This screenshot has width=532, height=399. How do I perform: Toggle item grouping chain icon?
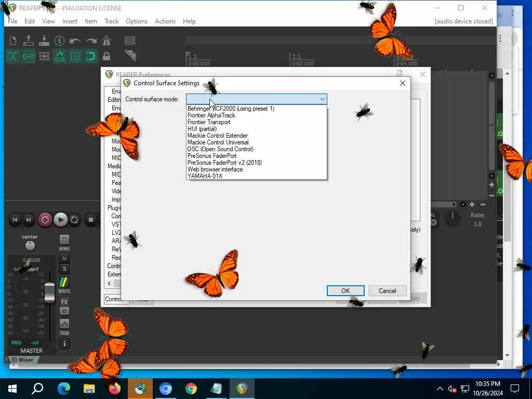29,56
